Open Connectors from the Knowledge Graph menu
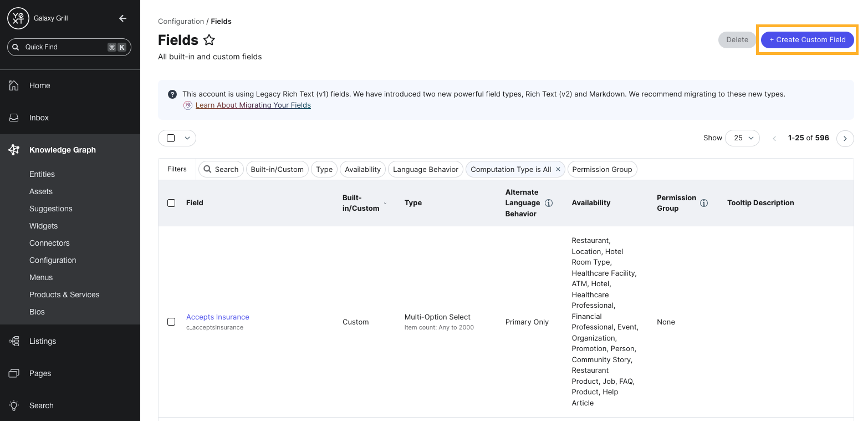868x421 pixels. click(49, 243)
